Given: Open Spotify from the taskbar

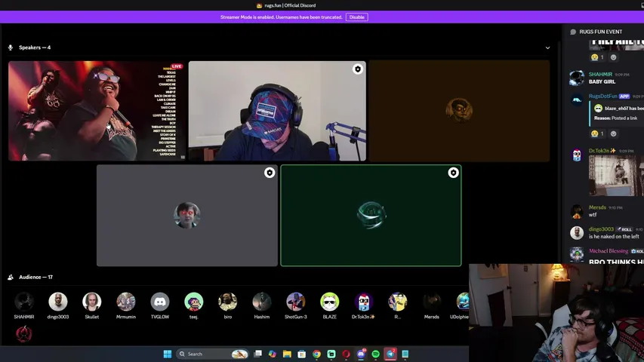Looking at the screenshot, I should coord(375,354).
